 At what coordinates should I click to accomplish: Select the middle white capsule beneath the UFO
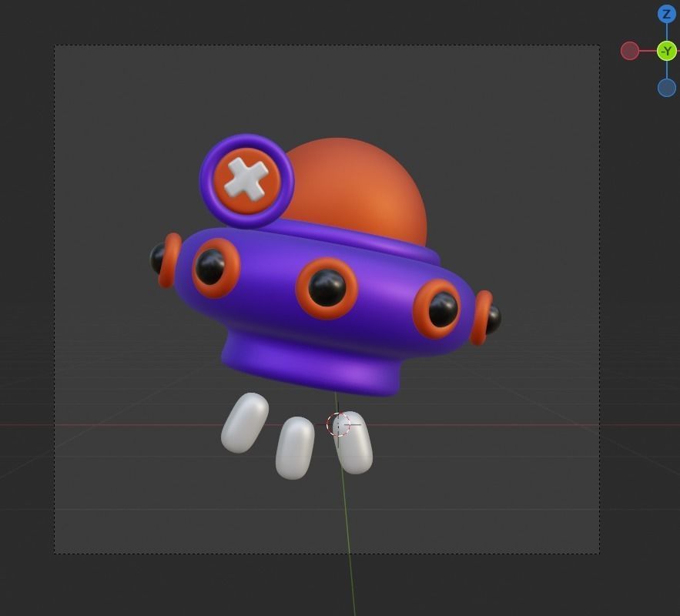point(295,448)
